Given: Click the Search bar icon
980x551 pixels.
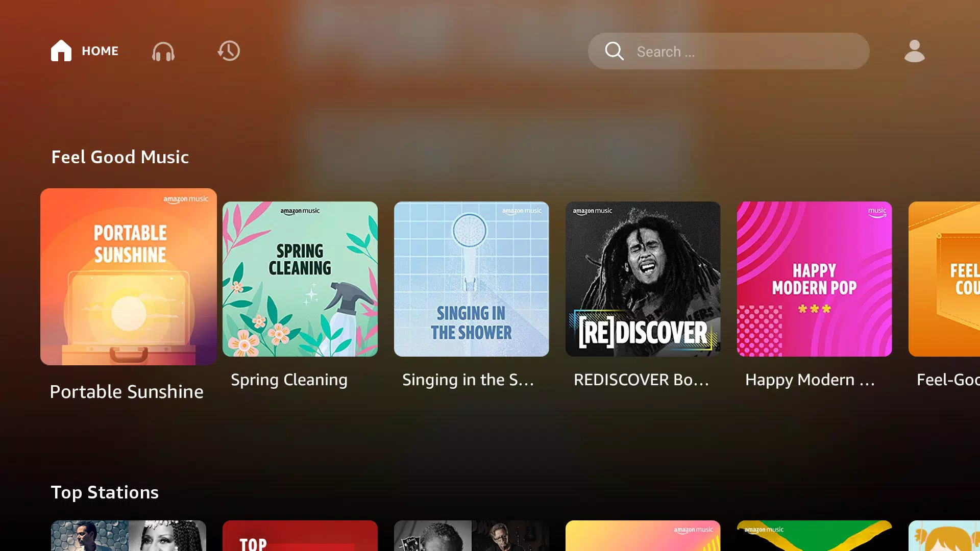Looking at the screenshot, I should [x=613, y=51].
